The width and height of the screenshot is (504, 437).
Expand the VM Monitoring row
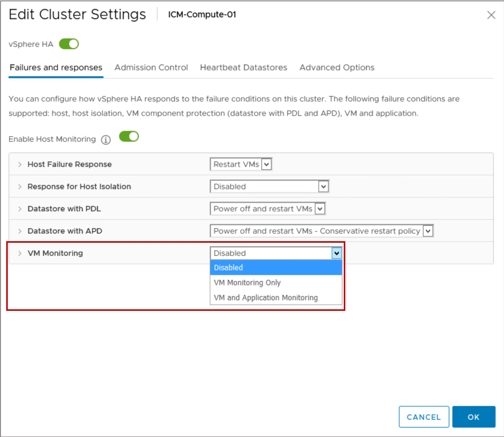click(20, 254)
